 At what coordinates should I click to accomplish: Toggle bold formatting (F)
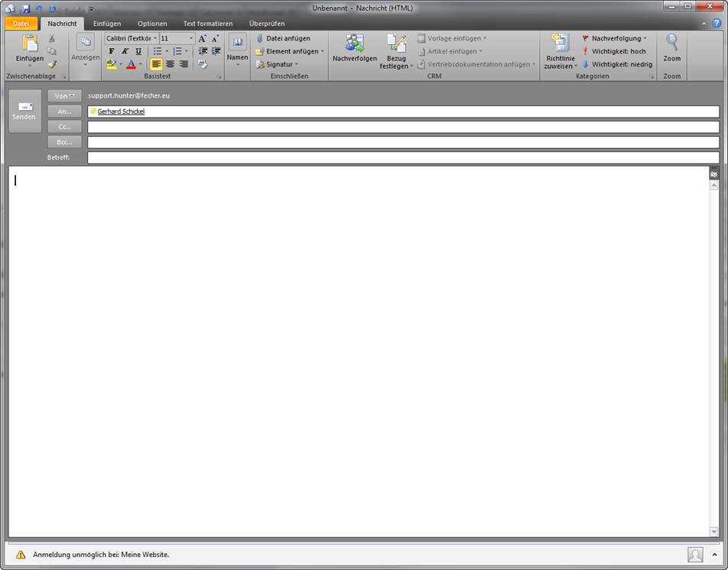(111, 51)
